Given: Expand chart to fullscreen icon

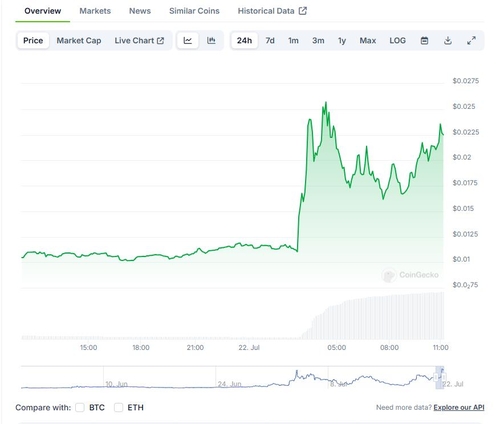Looking at the screenshot, I should click(471, 41).
